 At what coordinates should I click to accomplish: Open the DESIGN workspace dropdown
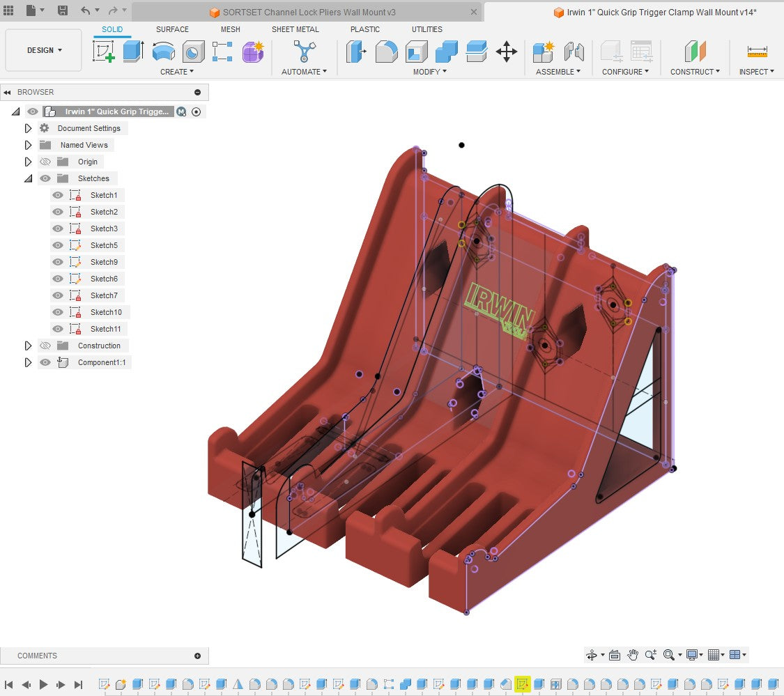[x=44, y=50]
